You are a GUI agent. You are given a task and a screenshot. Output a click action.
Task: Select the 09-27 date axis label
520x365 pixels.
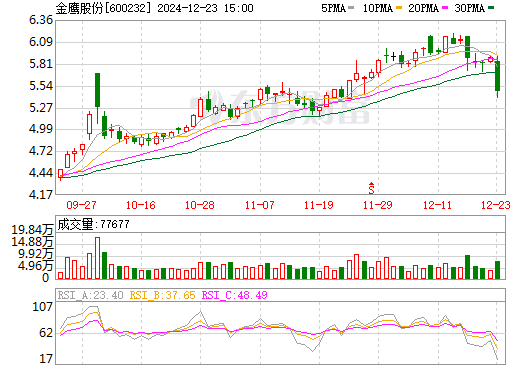pos(82,205)
